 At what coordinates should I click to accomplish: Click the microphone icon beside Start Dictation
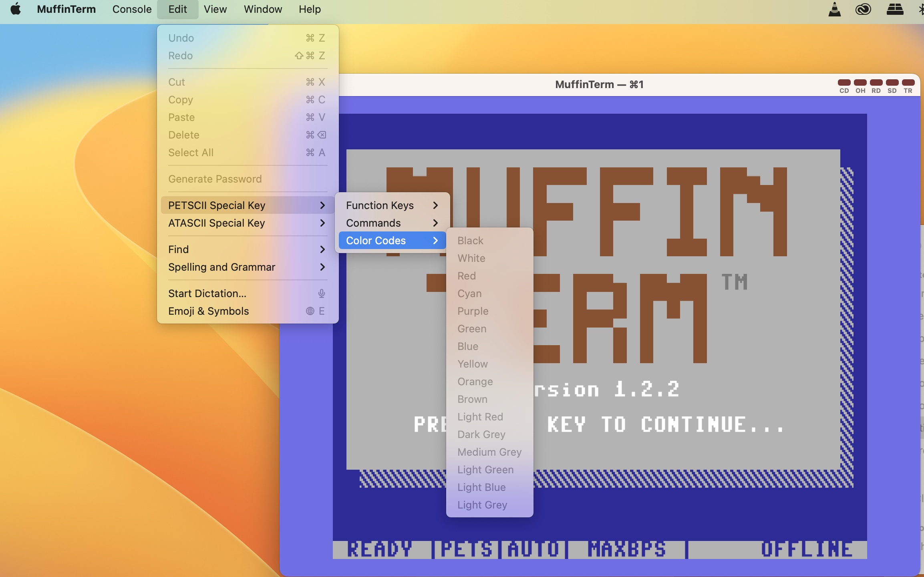(x=321, y=294)
